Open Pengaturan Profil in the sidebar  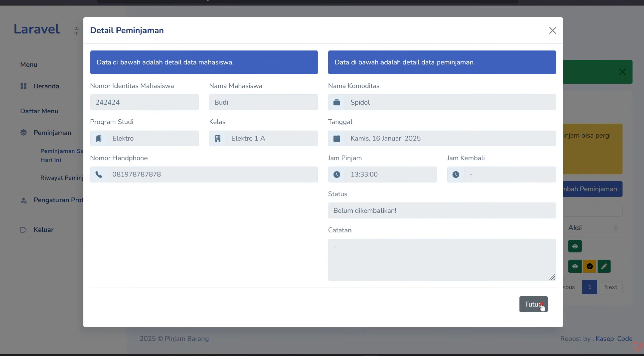coord(58,200)
